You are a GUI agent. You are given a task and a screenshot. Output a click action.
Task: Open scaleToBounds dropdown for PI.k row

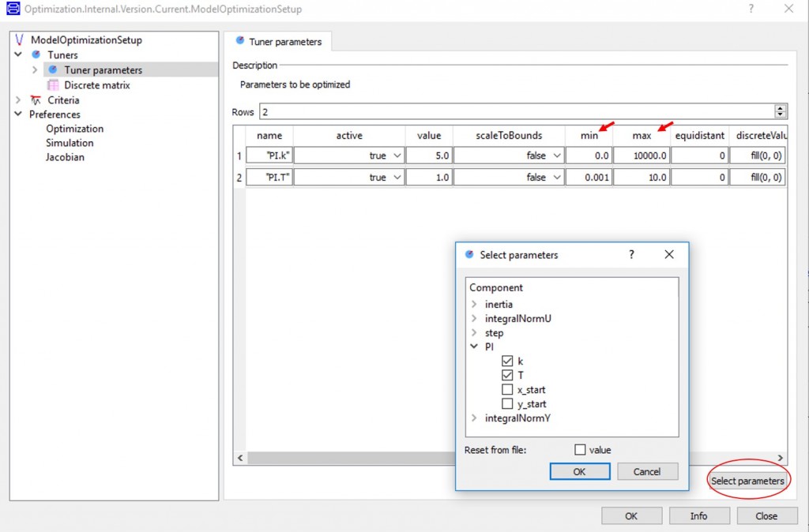[x=557, y=155]
